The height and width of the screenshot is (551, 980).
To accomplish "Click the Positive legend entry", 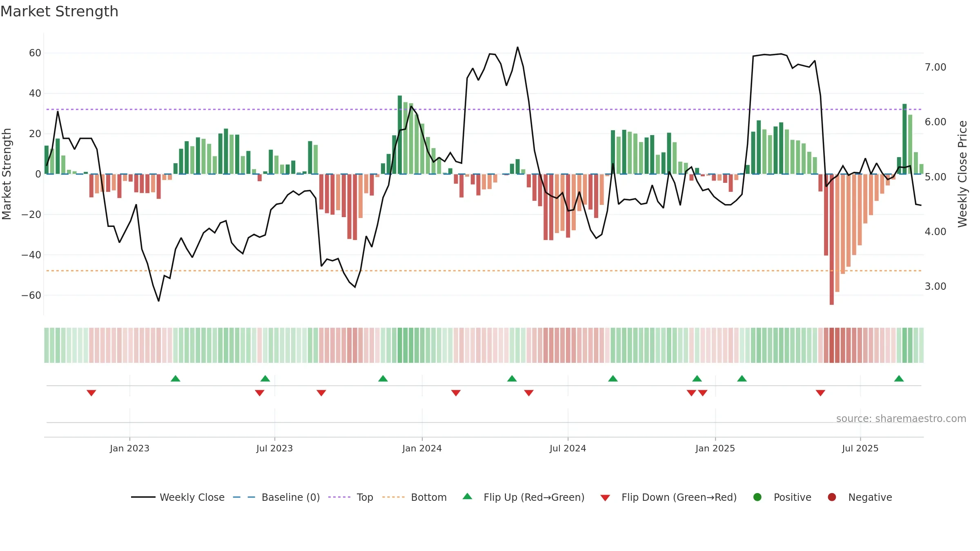I will 782,497.
